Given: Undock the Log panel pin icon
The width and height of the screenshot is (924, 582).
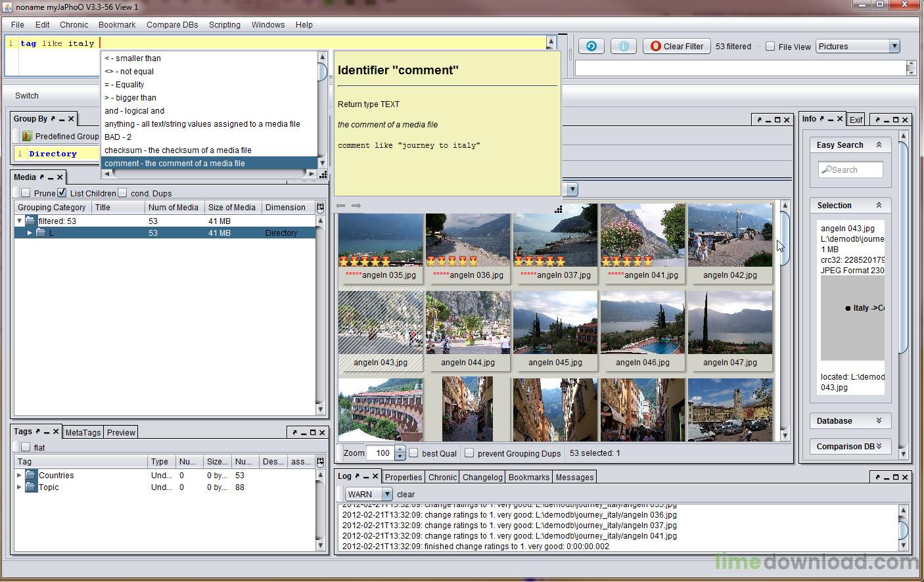Looking at the screenshot, I should click(x=357, y=476).
